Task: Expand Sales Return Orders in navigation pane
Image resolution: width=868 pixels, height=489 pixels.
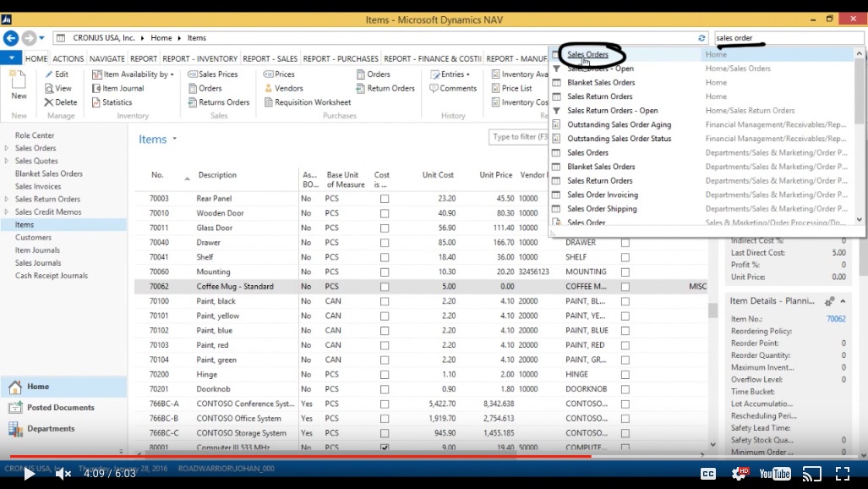Action: click(7, 199)
